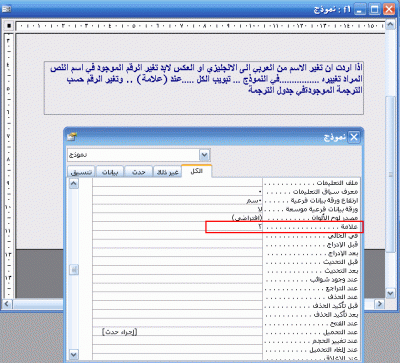Image resolution: width=400 pixels, height=363 pixels.
Task: Select قبل تأكيد الحذف property
Action: 312,306
